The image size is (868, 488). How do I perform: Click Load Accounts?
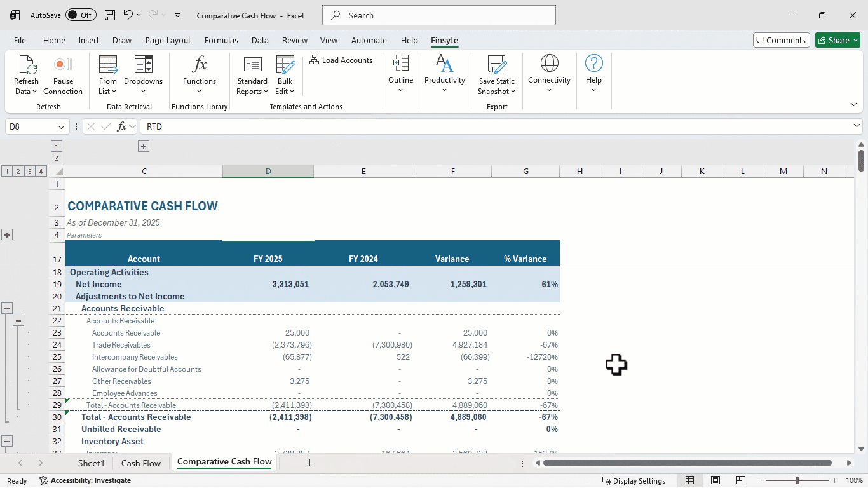click(341, 60)
